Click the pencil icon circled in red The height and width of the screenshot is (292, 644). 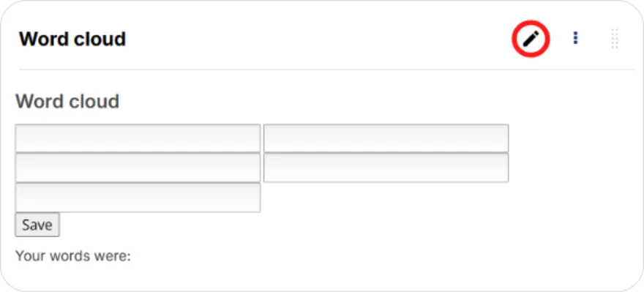tap(531, 39)
